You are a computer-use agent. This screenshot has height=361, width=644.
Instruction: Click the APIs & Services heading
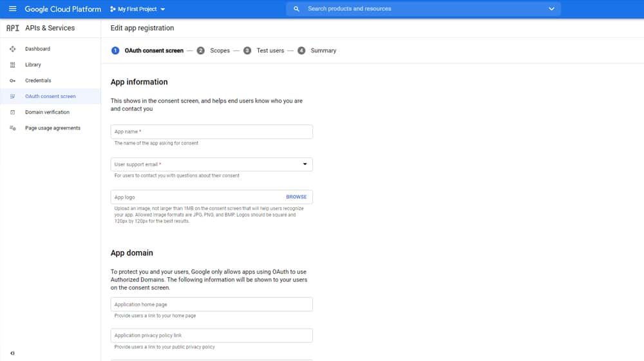[50, 28]
